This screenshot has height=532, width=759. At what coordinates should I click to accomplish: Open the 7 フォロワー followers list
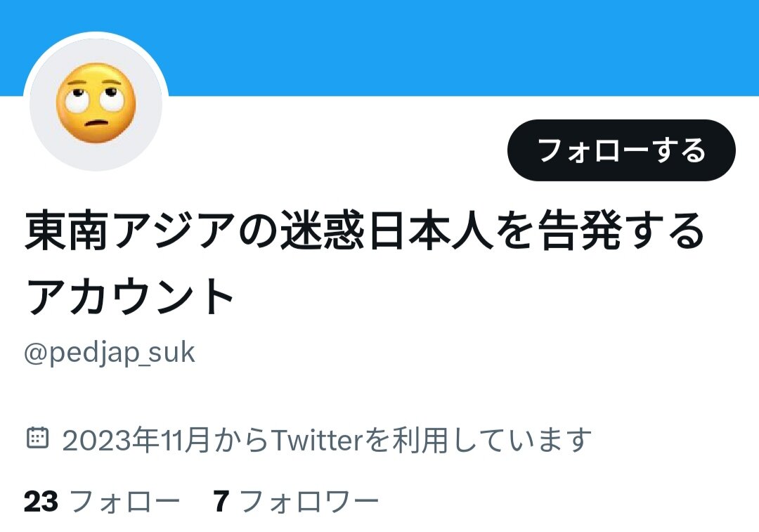click(x=296, y=501)
